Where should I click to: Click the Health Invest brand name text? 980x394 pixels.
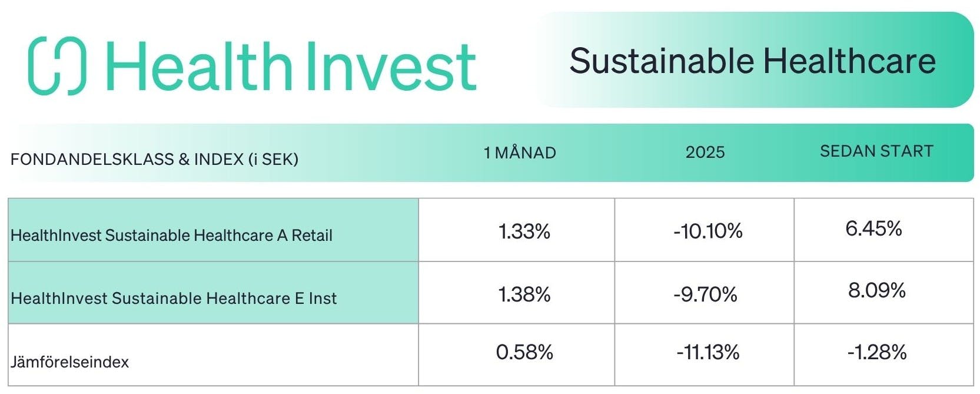tap(290, 67)
